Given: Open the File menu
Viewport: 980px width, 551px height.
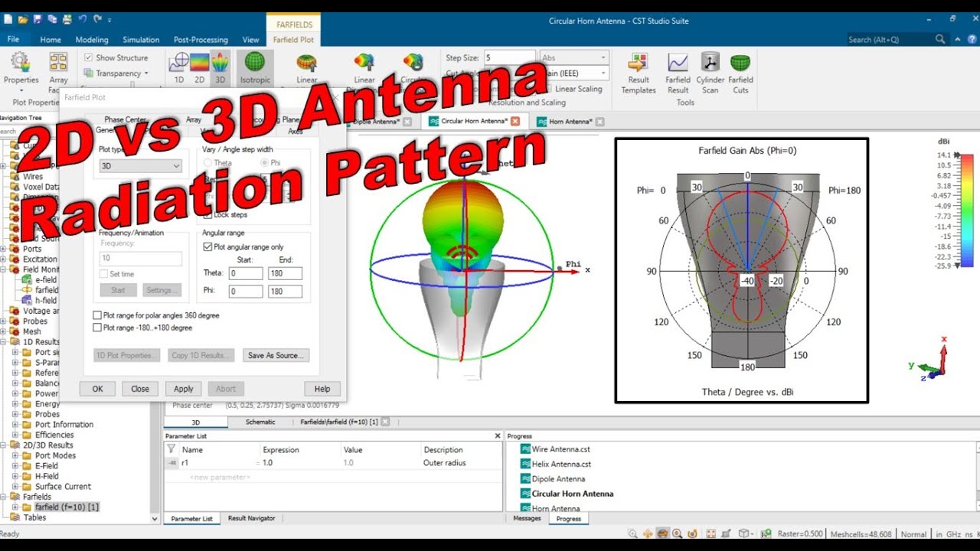Looking at the screenshot, I should click(x=13, y=39).
